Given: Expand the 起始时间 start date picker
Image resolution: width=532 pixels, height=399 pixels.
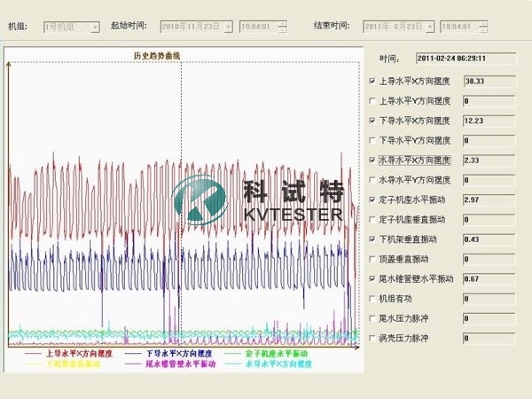Looking at the screenshot, I should pos(229,27).
